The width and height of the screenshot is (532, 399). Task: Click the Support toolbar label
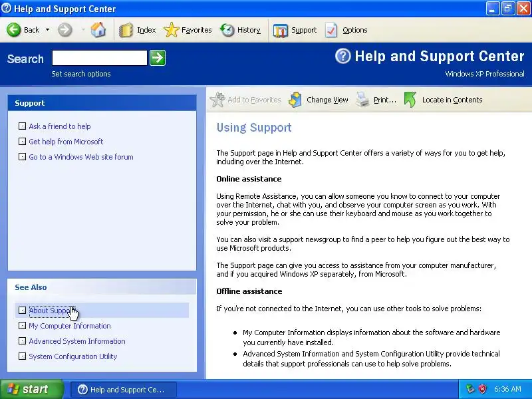[x=304, y=30]
